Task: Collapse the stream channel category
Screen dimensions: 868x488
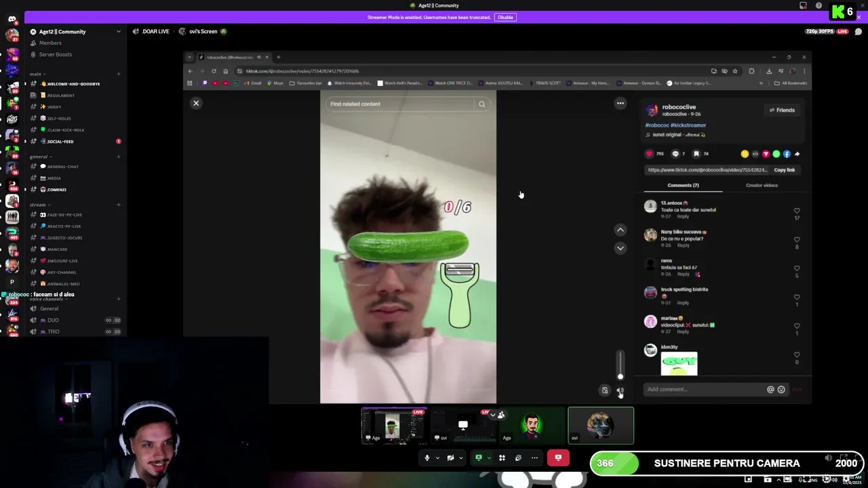Action: click(38, 205)
